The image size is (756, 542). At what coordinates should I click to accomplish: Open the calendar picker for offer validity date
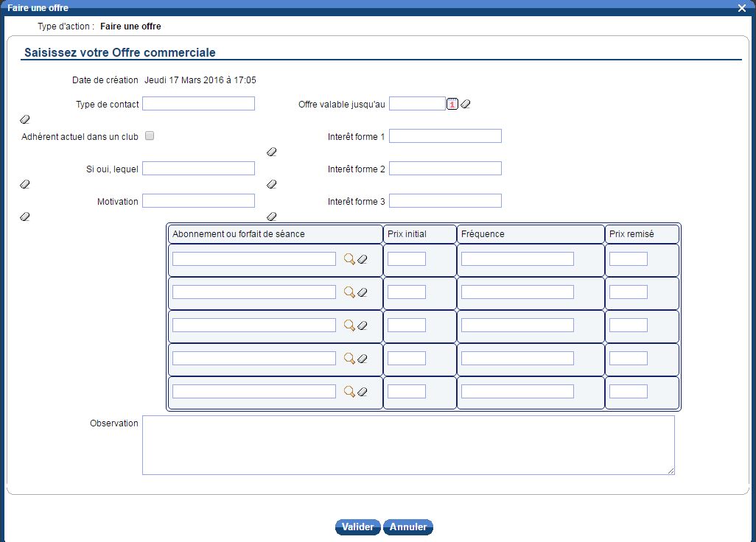click(452, 104)
